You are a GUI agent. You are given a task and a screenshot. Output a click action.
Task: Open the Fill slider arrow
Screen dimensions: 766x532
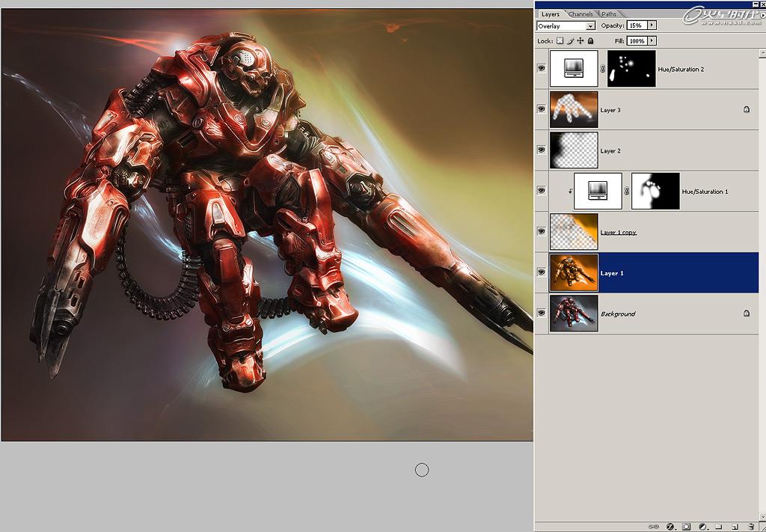(x=652, y=41)
